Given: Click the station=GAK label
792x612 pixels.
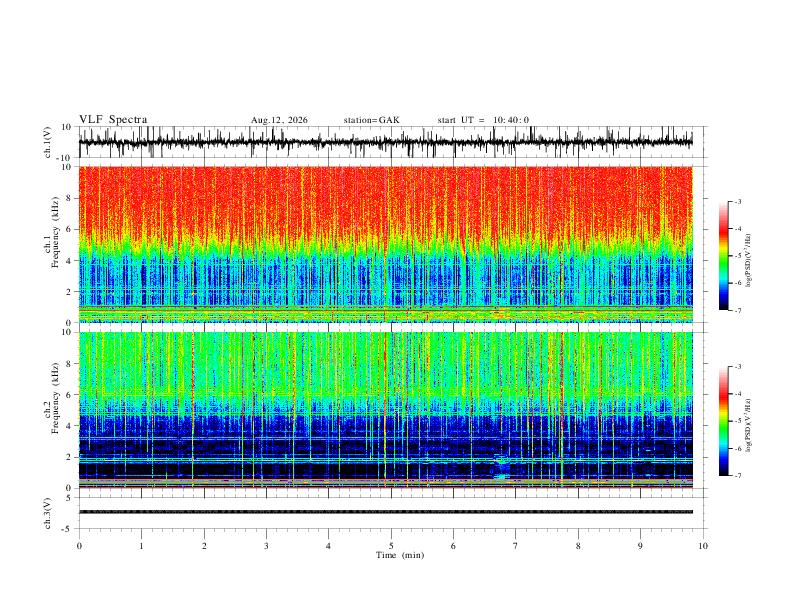Looking at the screenshot, I should pyautogui.click(x=372, y=120).
